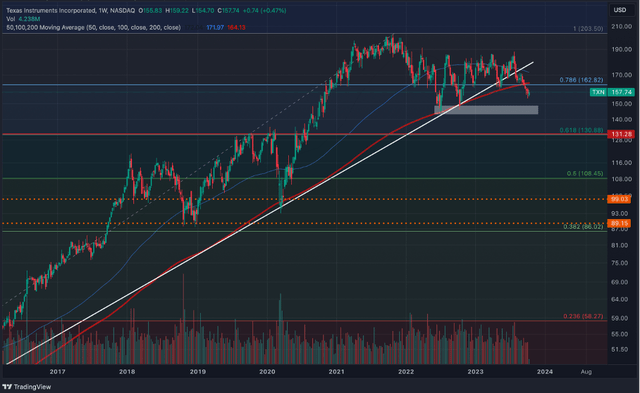Image resolution: width=640 pixels, height=393 pixels.
Task: Select the 0.786 (162.82) Fibonacci level label
Action: 581,80
